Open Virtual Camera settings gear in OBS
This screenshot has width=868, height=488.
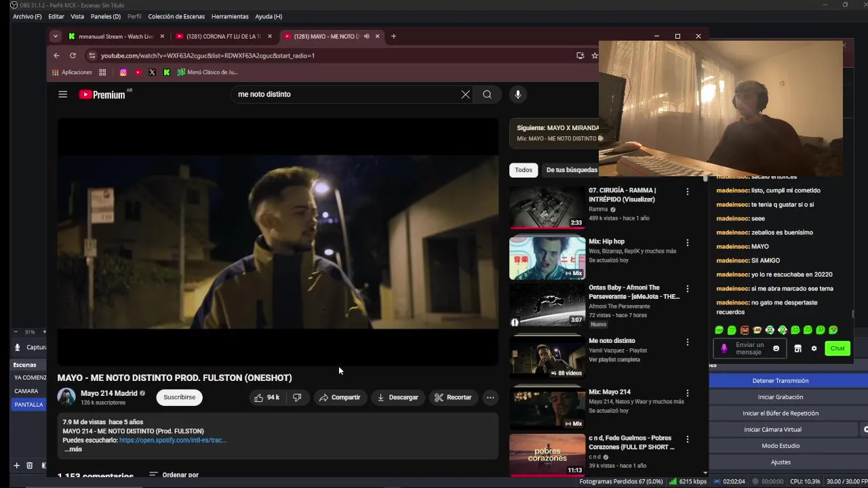[865, 430]
